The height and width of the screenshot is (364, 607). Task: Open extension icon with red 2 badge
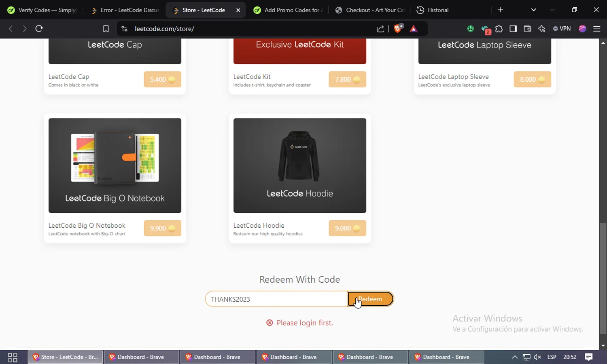[x=485, y=29]
